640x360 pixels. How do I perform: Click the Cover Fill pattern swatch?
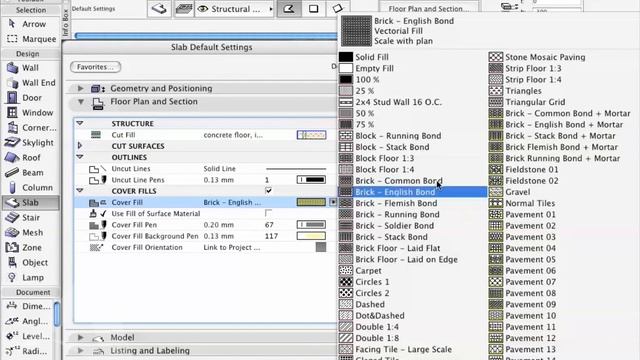click(x=311, y=202)
